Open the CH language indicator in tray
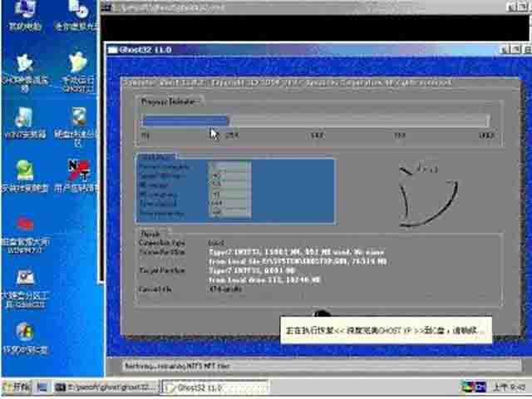 (x=480, y=387)
